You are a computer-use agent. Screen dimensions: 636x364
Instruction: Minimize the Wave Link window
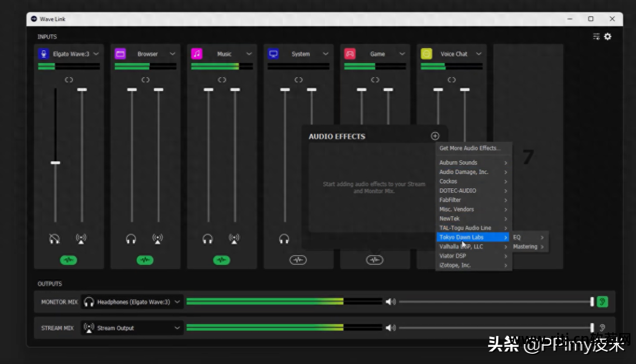pos(570,19)
